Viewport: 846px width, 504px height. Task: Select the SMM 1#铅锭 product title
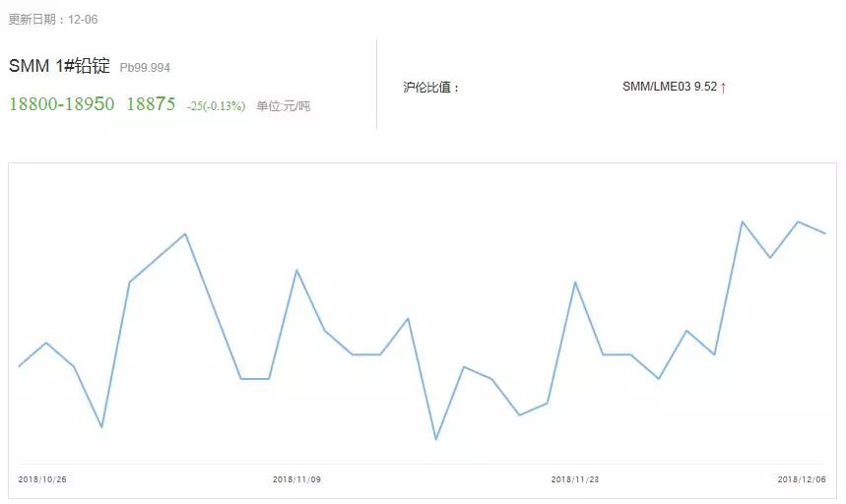coord(59,66)
